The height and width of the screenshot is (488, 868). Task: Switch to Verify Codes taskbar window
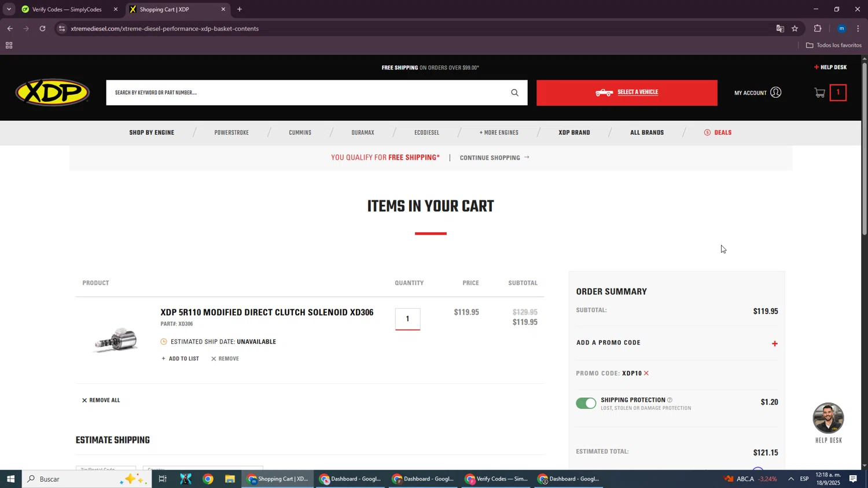pyautogui.click(x=496, y=479)
